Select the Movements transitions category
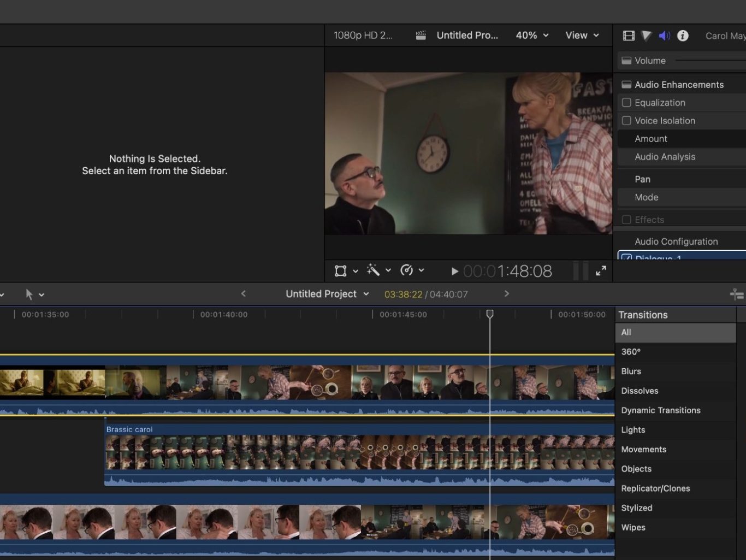Viewport: 746px width, 560px height. [x=676, y=450]
